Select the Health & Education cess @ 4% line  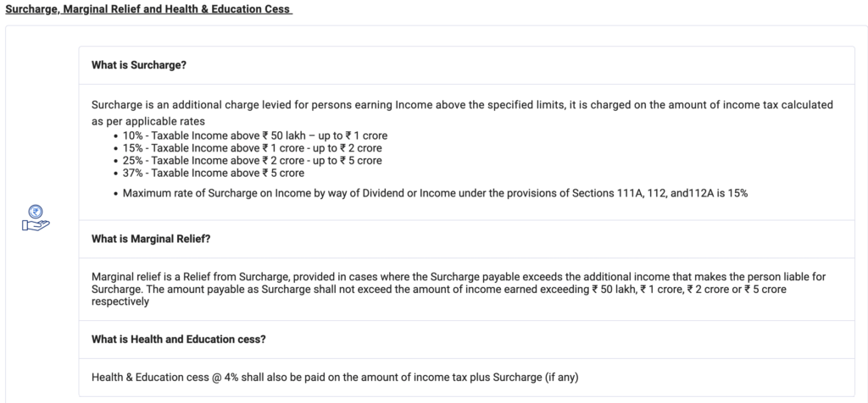pos(334,377)
